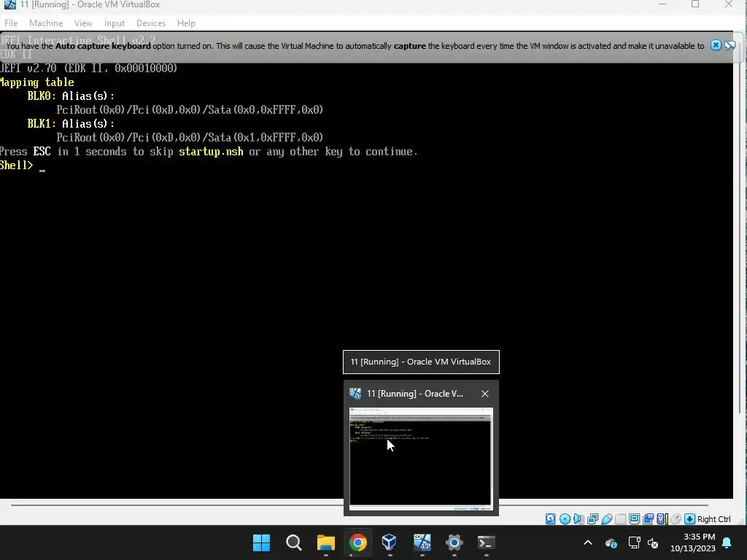Click the recording status icon

[648, 519]
